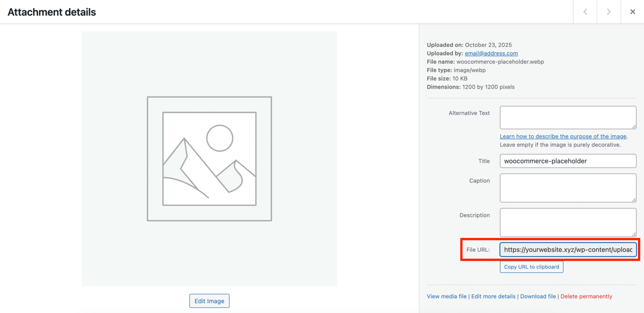
Task: Navigate to the previous attachment arrow
Action: (x=585, y=11)
